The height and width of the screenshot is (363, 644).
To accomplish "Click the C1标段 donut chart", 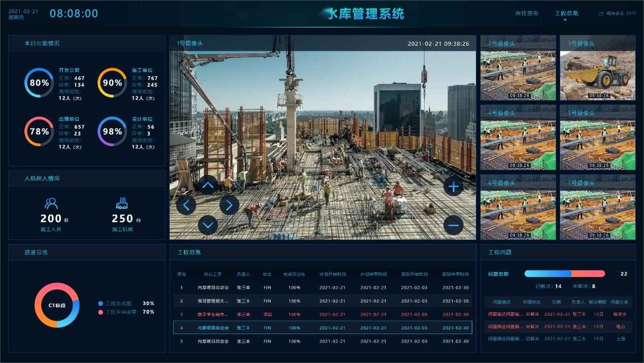I will click(57, 306).
